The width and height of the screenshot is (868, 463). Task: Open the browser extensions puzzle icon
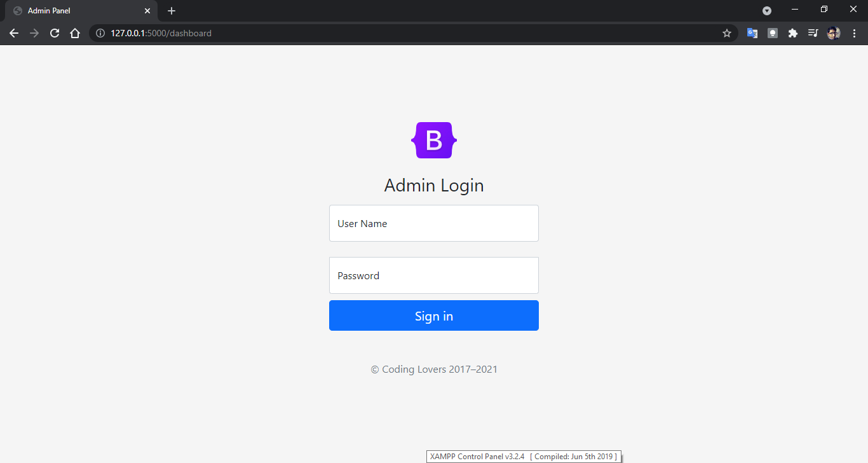tap(792, 33)
